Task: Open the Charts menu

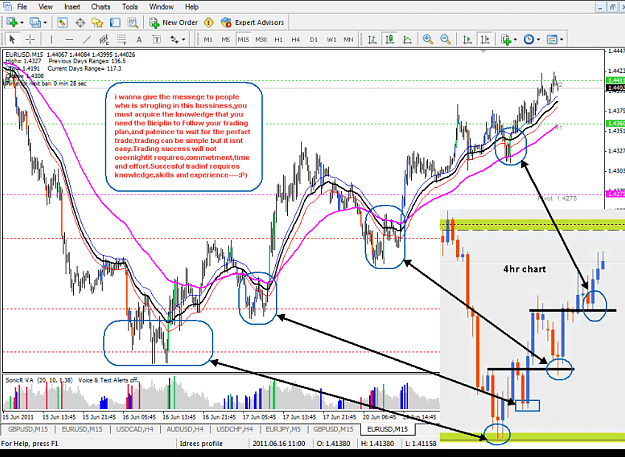Action: [x=100, y=7]
